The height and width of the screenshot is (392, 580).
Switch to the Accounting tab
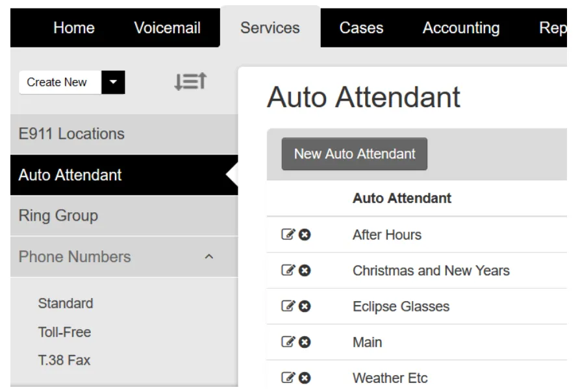461,27
